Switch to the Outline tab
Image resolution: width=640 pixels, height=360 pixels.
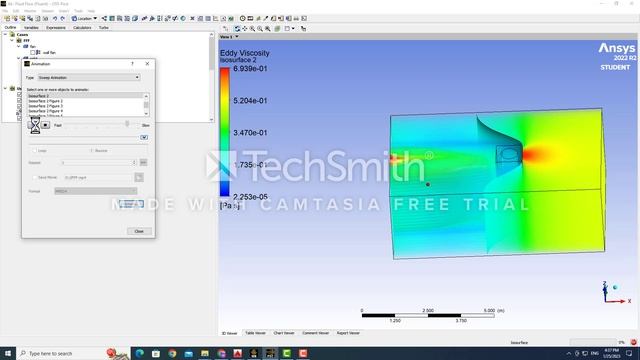(10, 27)
